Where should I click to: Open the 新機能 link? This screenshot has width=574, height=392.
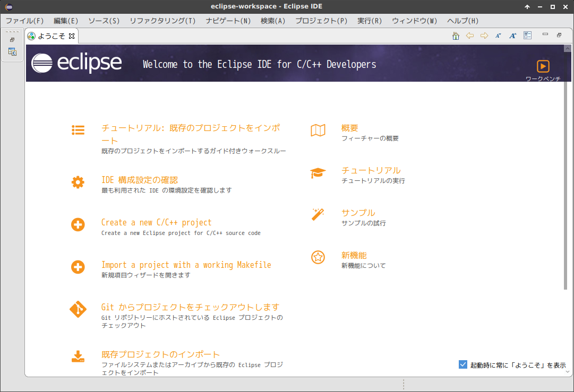pos(354,255)
